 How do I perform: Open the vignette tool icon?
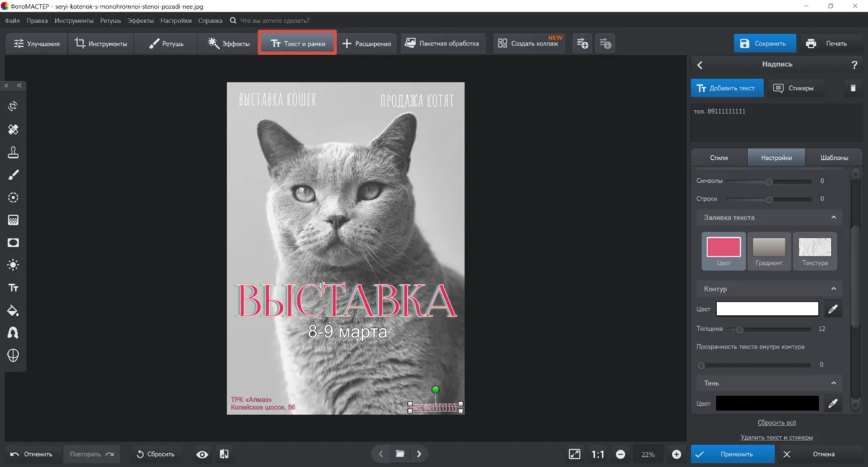[x=12, y=242]
